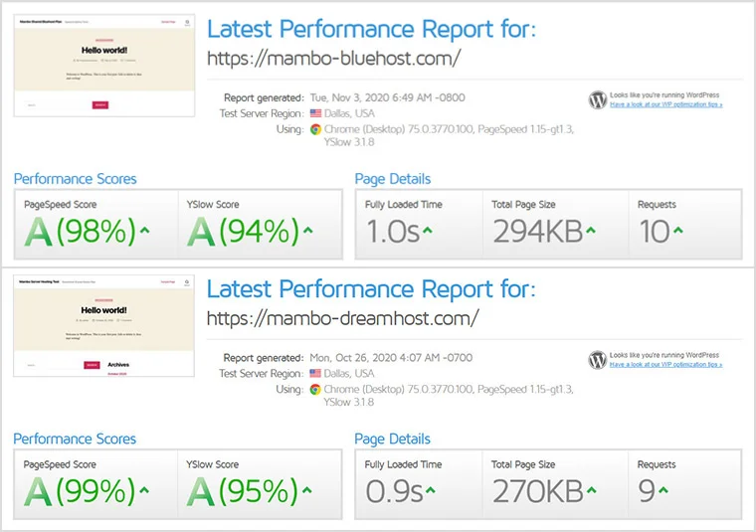
Task: Open WP optimization tips link in dreamhost report
Action: click(x=665, y=365)
